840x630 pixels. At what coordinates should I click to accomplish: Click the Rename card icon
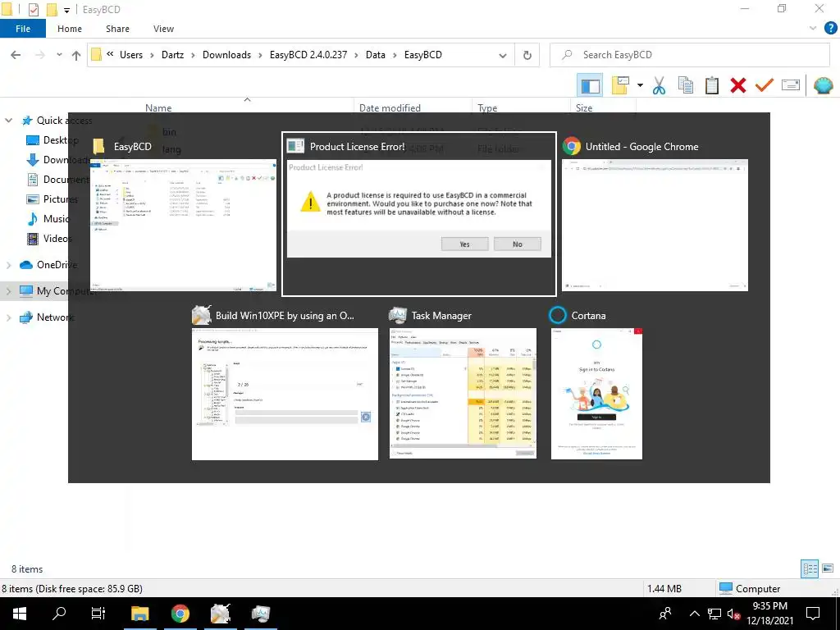[x=791, y=85]
